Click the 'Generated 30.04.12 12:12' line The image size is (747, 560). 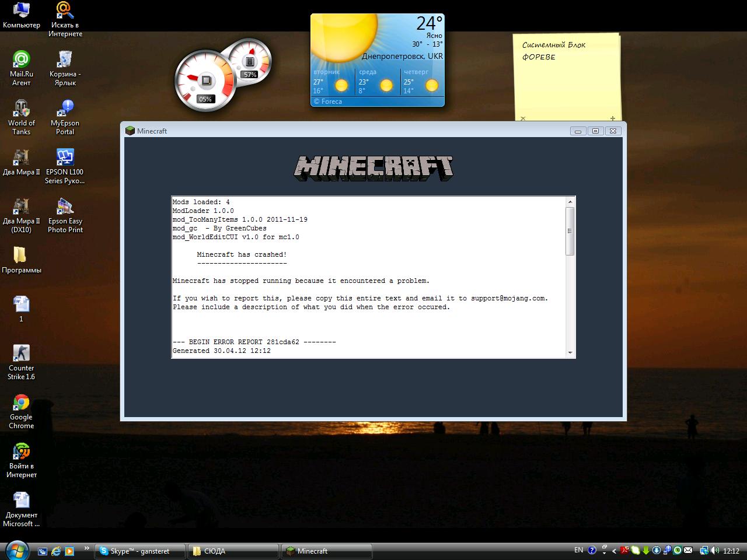(x=221, y=351)
